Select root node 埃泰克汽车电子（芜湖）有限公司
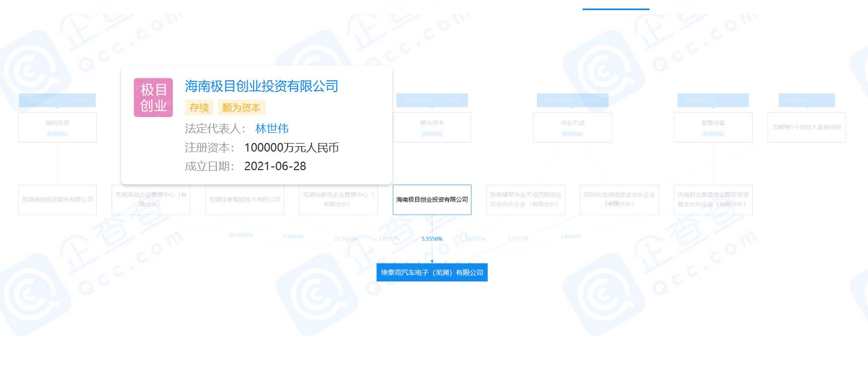The width and height of the screenshot is (868, 369). click(432, 272)
